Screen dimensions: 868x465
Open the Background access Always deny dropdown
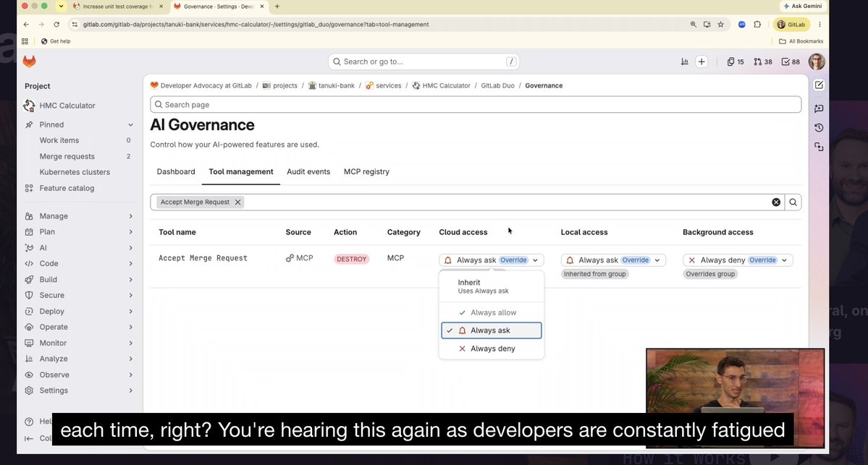point(738,260)
